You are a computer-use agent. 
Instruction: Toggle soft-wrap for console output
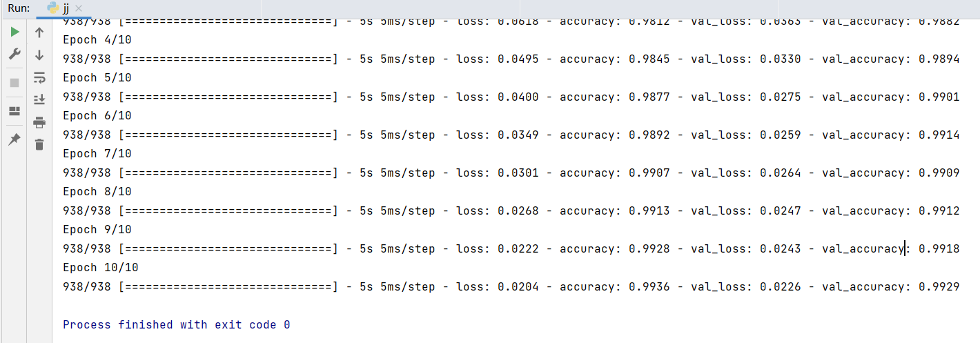click(x=39, y=77)
